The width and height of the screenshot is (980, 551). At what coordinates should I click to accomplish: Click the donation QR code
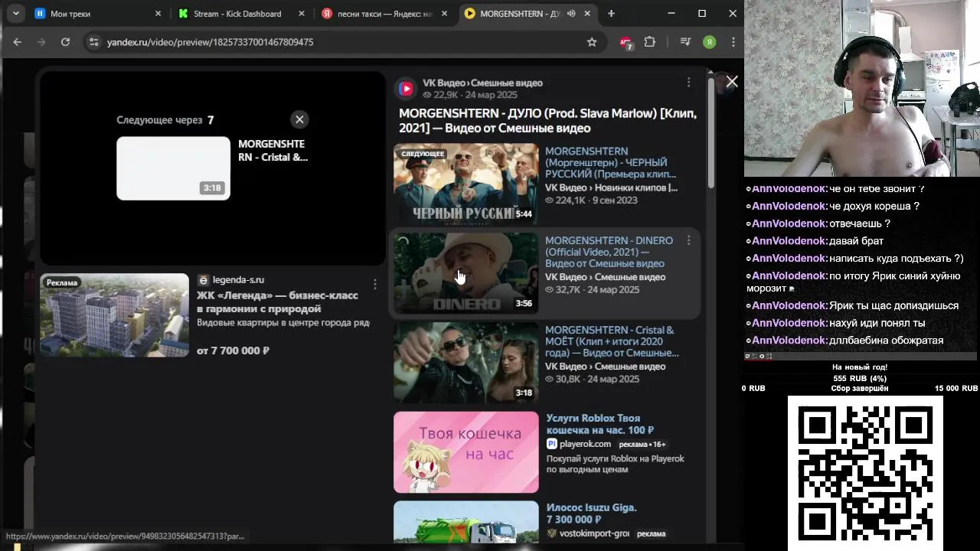point(865,472)
